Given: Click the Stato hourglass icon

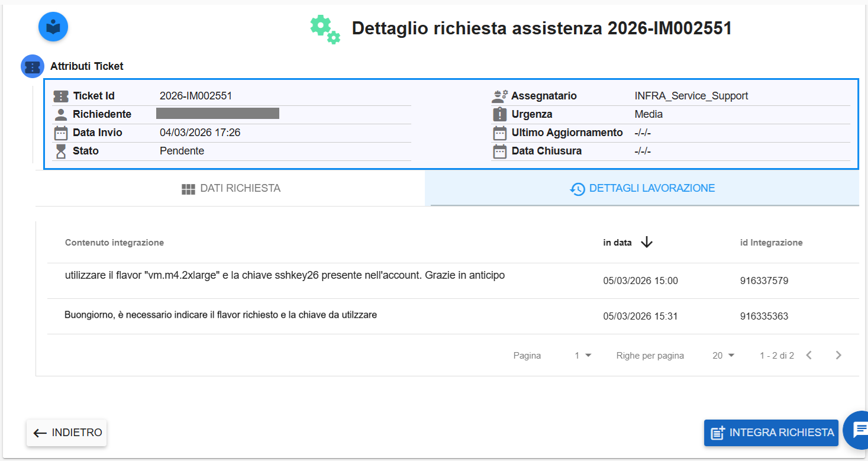Looking at the screenshot, I should pos(61,151).
